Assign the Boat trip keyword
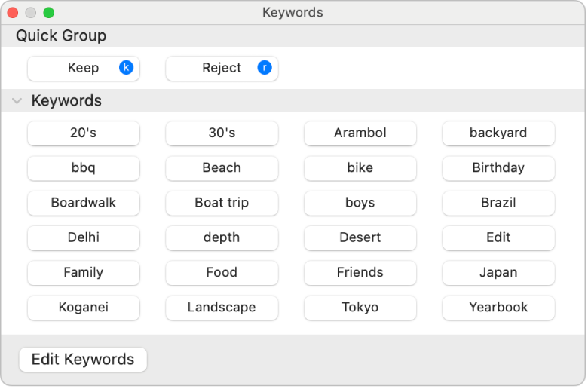The width and height of the screenshot is (588, 389). coord(222,203)
